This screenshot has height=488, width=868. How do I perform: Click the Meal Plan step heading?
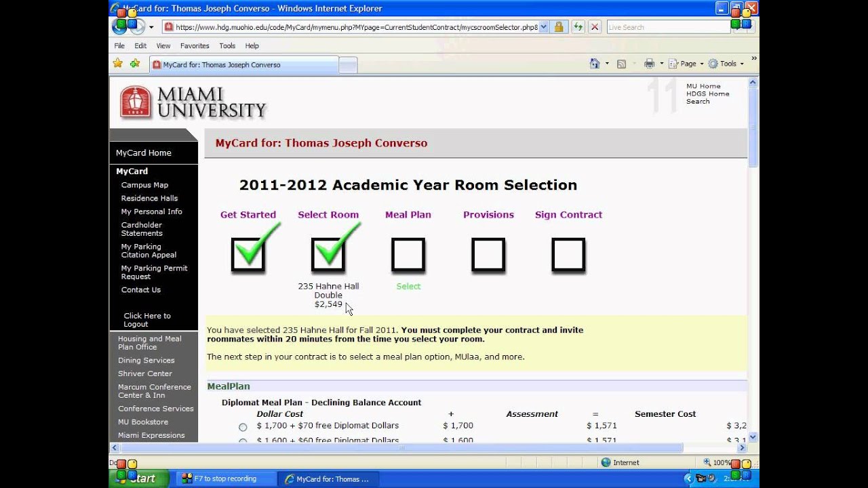click(x=408, y=215)
